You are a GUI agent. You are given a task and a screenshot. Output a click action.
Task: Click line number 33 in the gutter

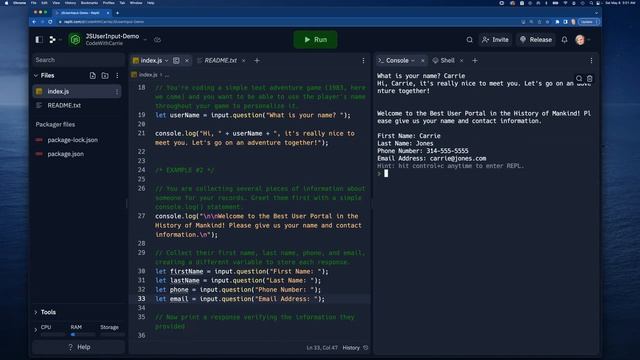coord(141,299)
